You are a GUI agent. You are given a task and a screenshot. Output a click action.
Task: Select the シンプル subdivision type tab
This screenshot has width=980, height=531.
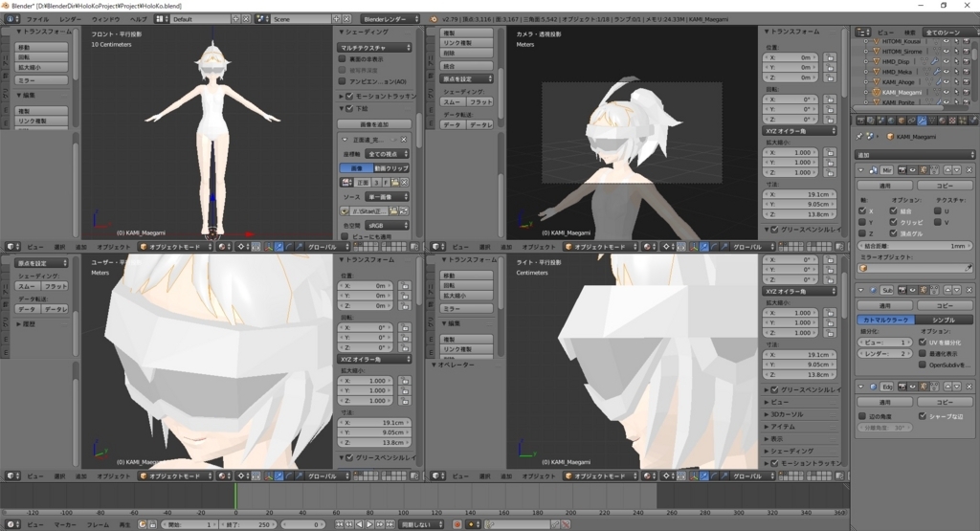(x=945, y=320)
